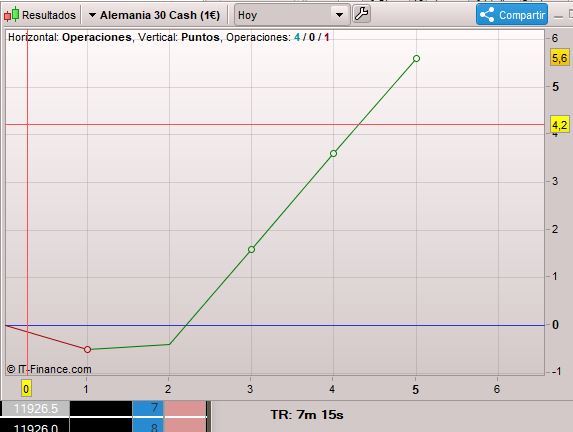Click the blue cell showing 7
This screenshot has width=573, height=432.
148,408
